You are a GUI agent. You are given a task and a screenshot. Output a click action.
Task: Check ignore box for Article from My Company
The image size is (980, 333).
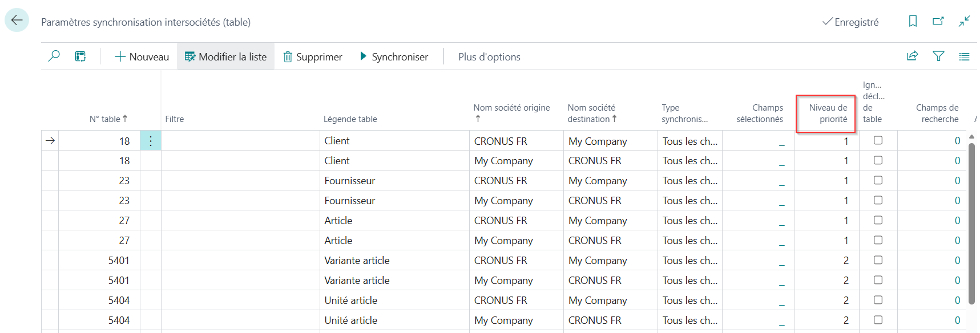878,240
